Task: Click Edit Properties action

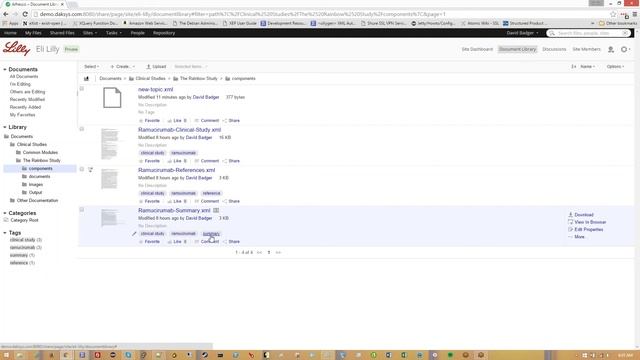Action: coord(585,230)
